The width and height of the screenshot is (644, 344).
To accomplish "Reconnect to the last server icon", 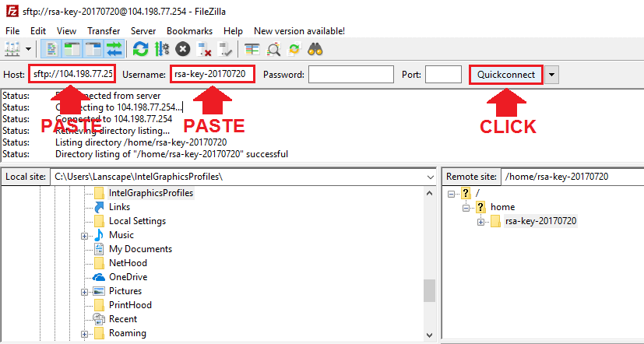I will pos(225,50).
